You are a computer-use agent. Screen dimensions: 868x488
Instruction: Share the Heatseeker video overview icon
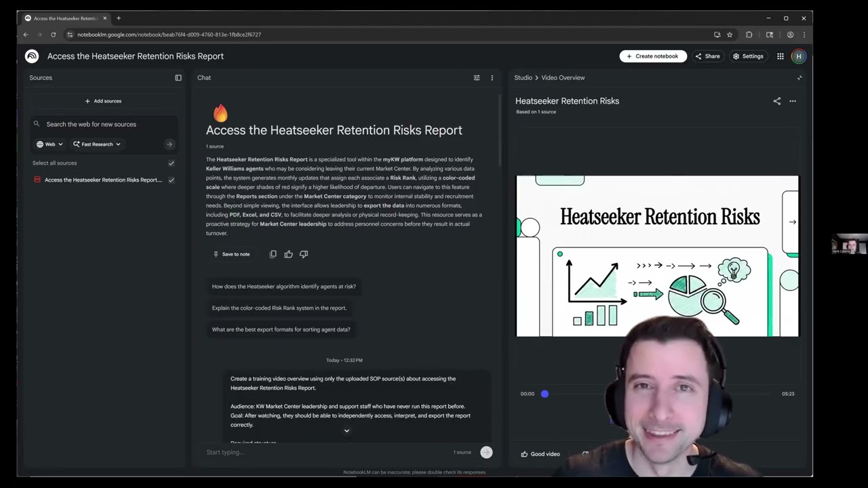tap(777, 101)
